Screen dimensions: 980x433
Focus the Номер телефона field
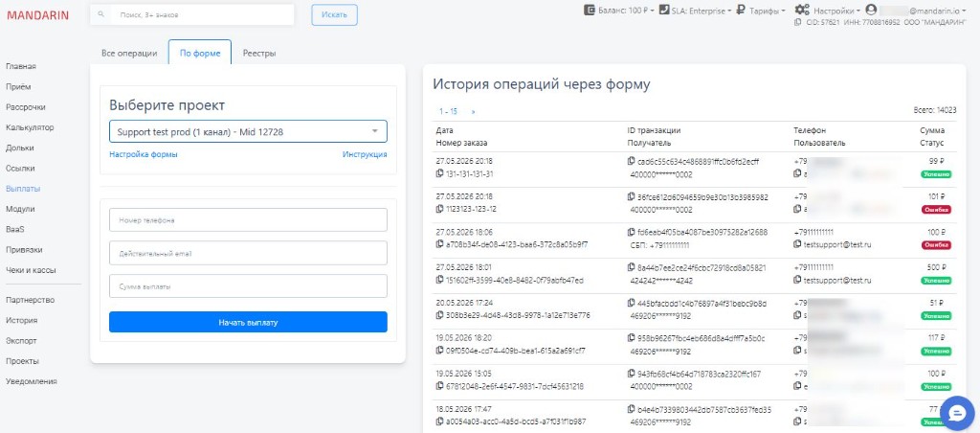point(248,220)
